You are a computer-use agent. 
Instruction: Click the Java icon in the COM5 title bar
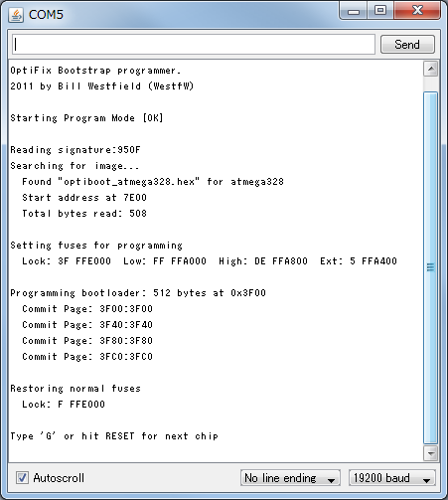[x=16, y=15]
